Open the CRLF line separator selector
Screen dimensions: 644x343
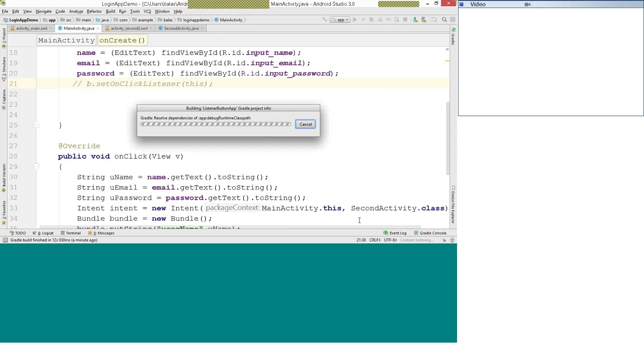(374, 240)
